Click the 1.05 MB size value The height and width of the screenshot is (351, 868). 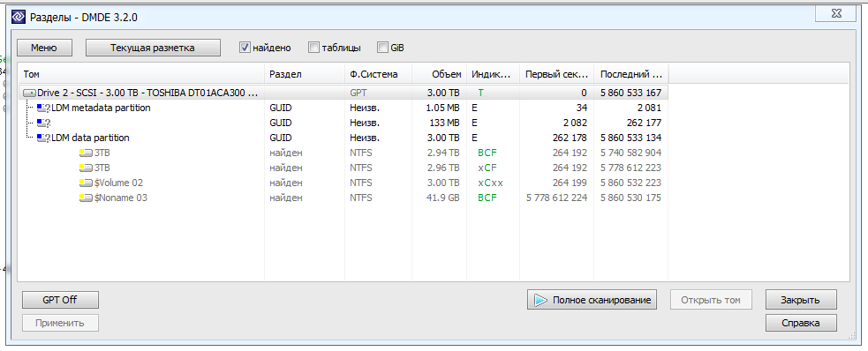[443, 108]
